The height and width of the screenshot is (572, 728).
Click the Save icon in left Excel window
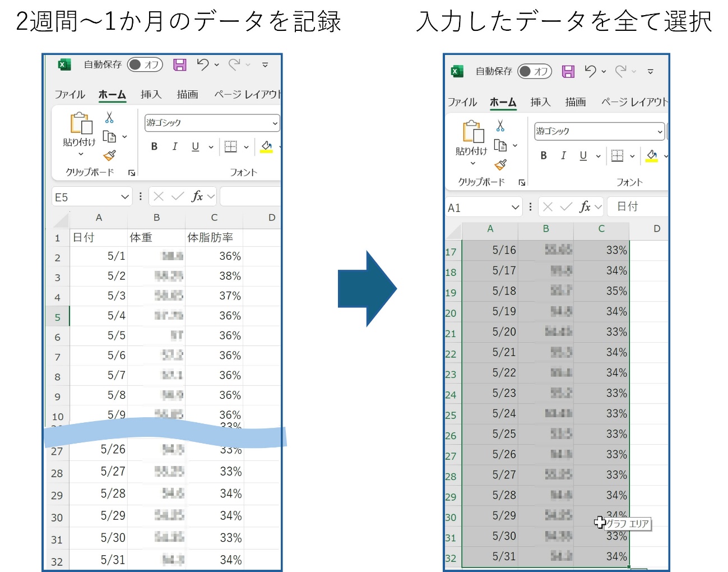pyautogui.click(x=179, y=65)
